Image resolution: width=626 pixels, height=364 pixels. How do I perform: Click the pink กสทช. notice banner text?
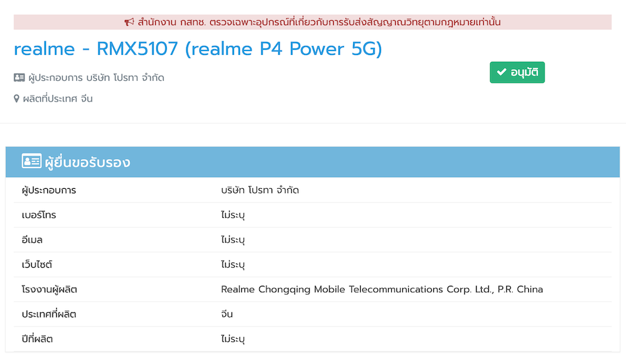[x=319, y=22]
